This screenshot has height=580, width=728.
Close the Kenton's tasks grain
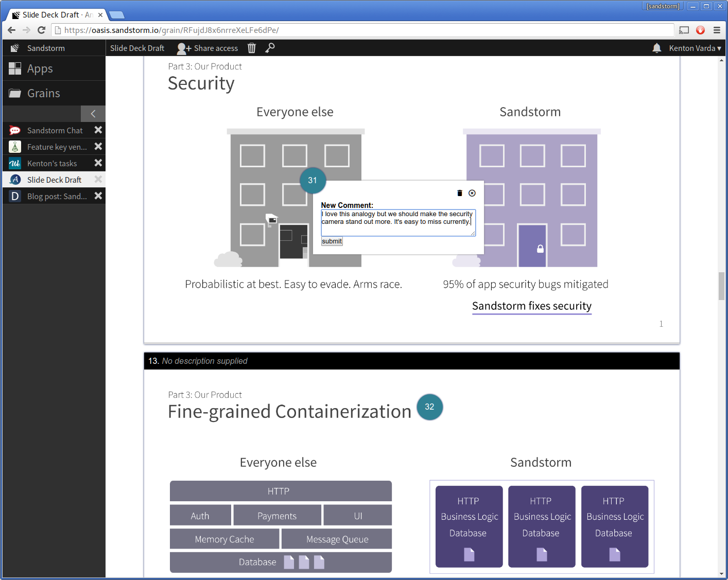(98, 163)
